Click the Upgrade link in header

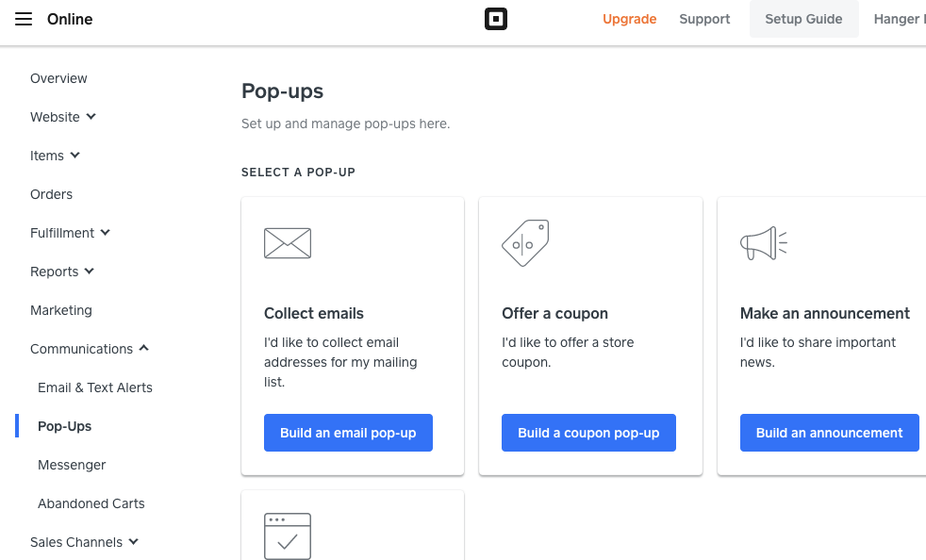click(x=629, y=19)
